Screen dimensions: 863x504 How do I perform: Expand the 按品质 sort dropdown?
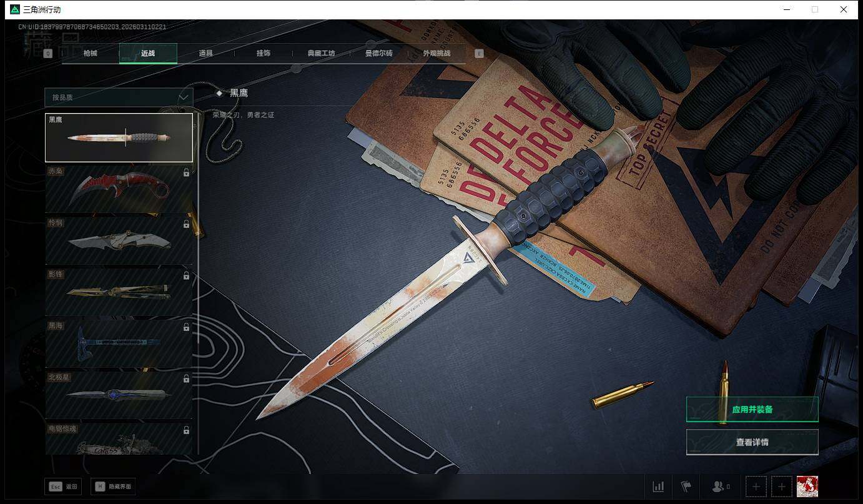119,97
